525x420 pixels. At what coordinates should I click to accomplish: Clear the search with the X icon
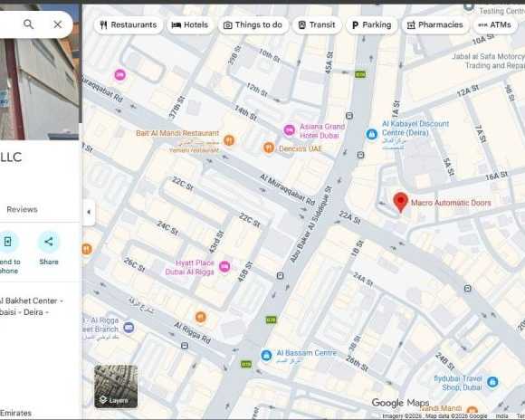[x=58, y=24]
